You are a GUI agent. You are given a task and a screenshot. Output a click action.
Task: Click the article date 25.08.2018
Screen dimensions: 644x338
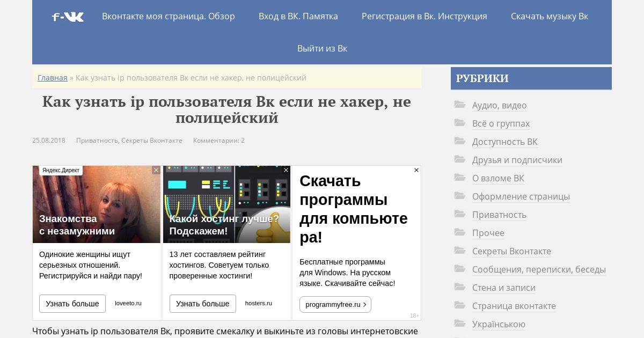49,141
